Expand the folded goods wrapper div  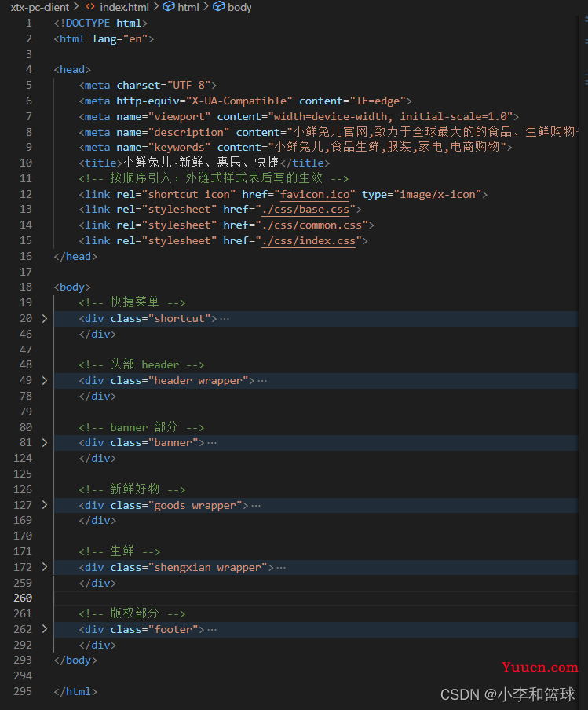45,505
